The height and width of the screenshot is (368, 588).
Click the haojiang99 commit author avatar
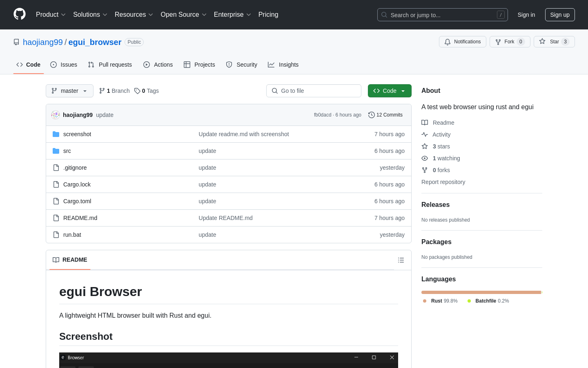coord(56,115)
